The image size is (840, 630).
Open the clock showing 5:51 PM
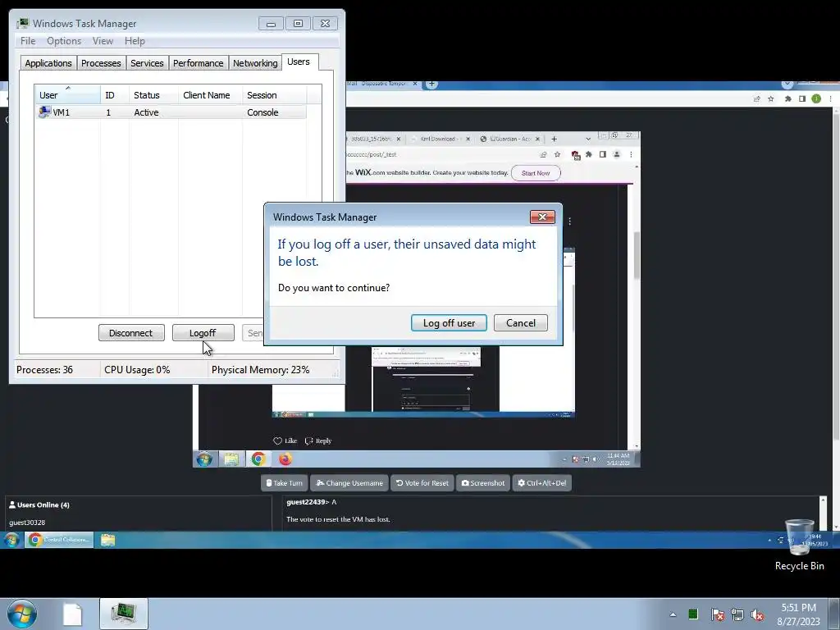(798, 614)
